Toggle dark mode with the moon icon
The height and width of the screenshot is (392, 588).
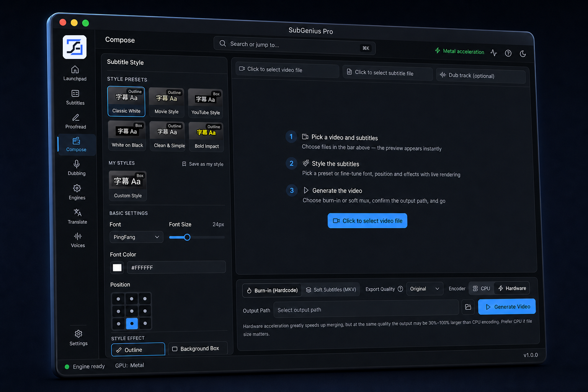(523, 54)
